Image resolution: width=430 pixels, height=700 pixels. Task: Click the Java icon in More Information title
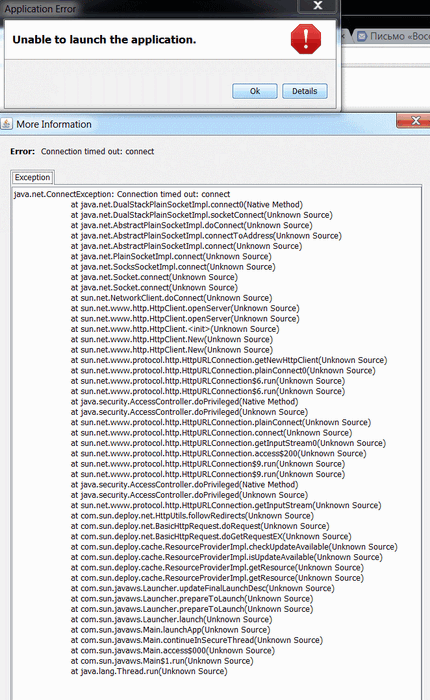coord(6,124)
